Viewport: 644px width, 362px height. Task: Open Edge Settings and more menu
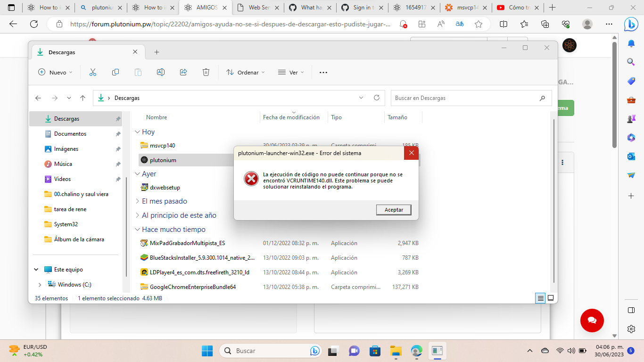click(x=610, y=24)
